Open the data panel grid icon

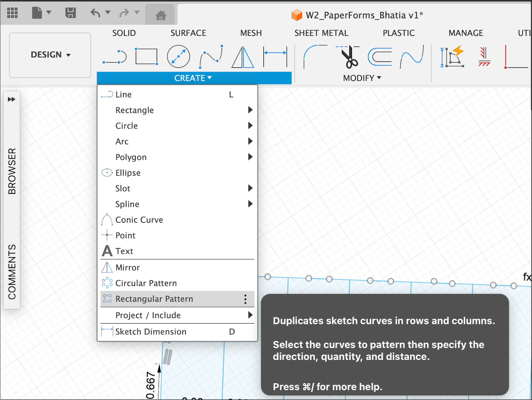(x=12, y=13)
